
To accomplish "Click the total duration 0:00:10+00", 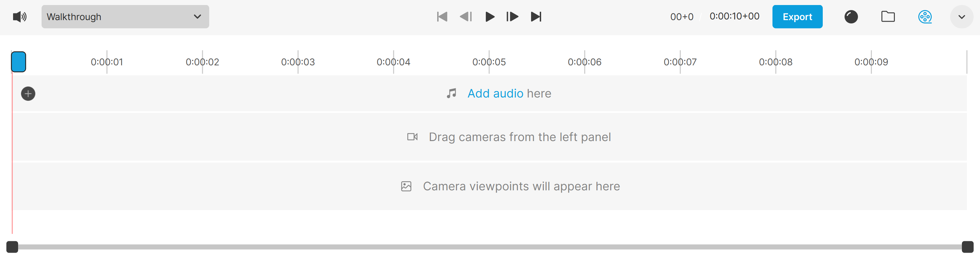I will pyautogui.click(x=734, y=16).
